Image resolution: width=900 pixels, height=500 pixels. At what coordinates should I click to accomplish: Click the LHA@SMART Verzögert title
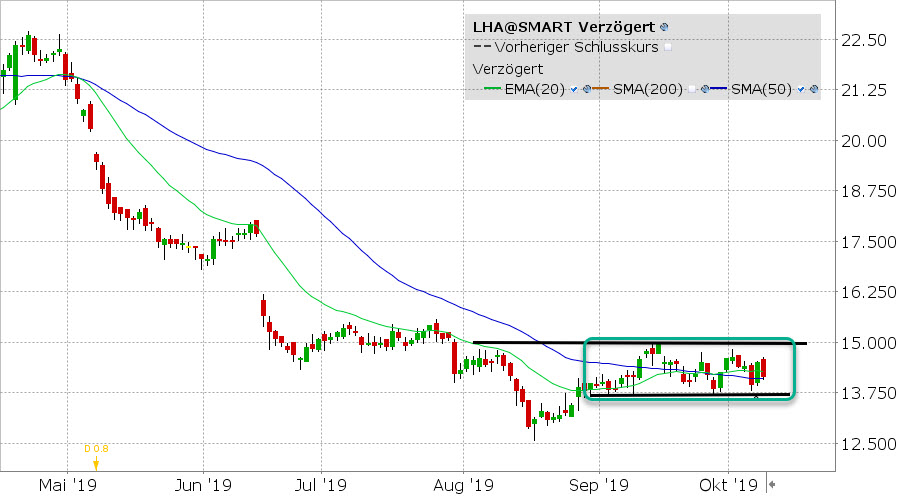(x=564, y=27)
